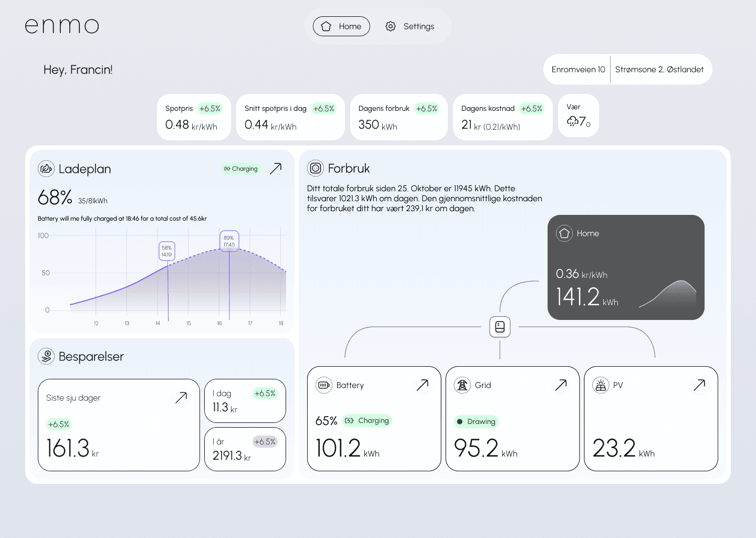This screenshot has width=756, height=538.
Task: Expand the Battery card details arrow
Action: point(423,385)
